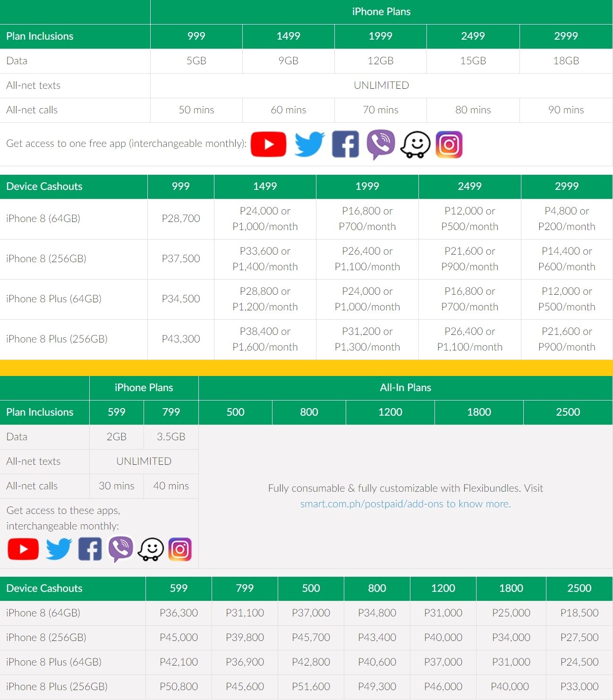Click the P33,000 cashout under plan 2500

[x=579, y=687]
